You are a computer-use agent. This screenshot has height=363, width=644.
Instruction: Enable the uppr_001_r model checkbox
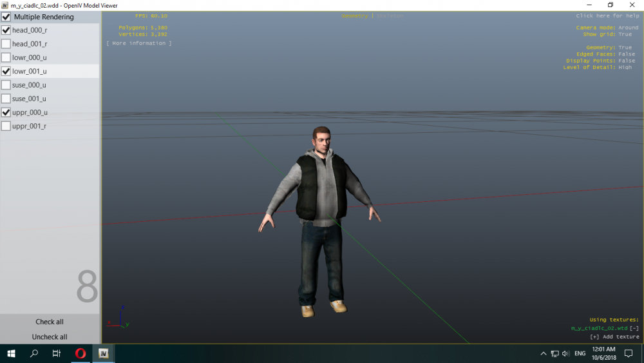click(x=6, y=126)
